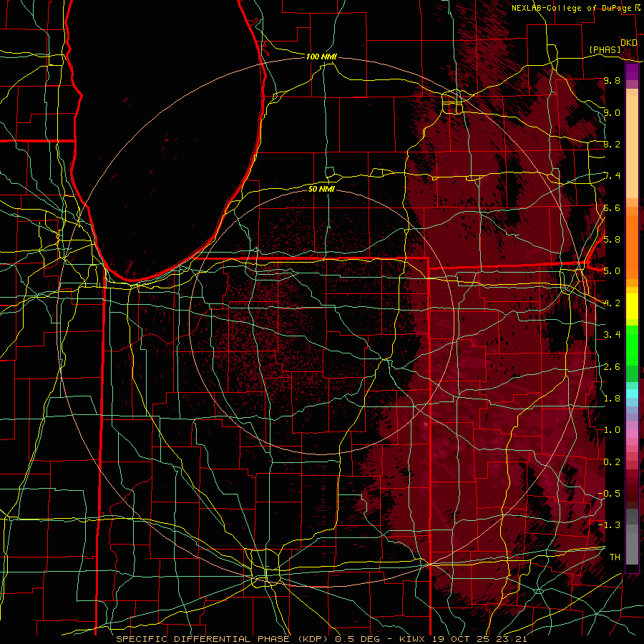Click the 4.2 scale value
This screenshot has height=644, width=644.
[612, 303]
